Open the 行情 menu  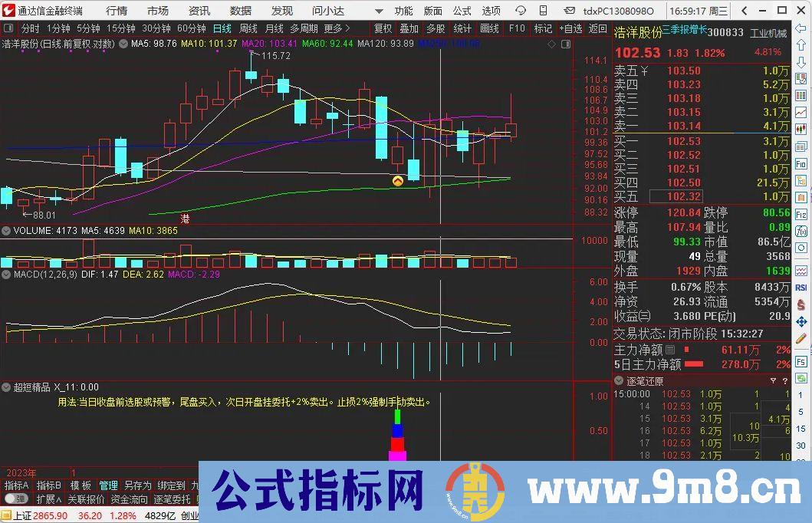click(x=117, y=11)
